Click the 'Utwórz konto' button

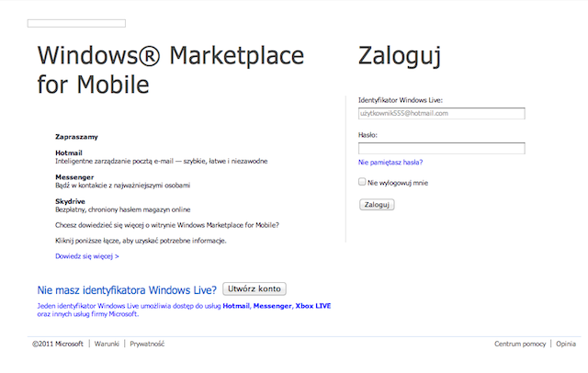click(x=254, y=289)
